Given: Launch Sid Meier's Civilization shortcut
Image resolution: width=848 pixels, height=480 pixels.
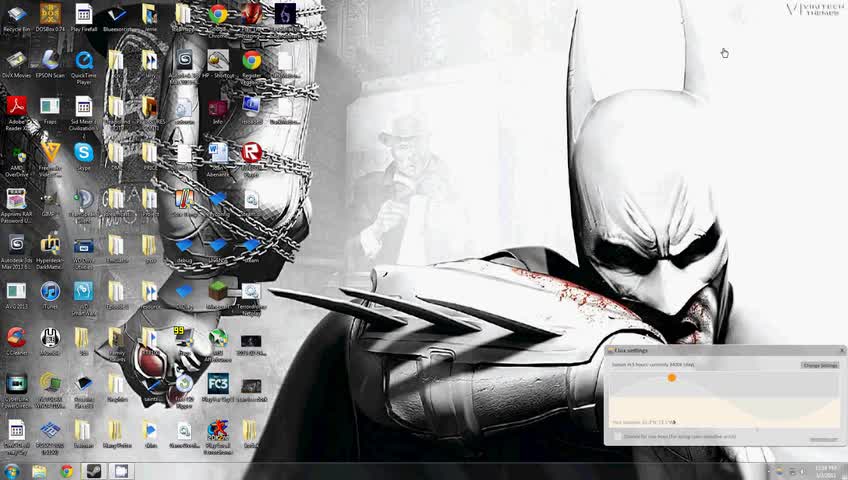Looking at the screenshot, I should click(83, 112).
